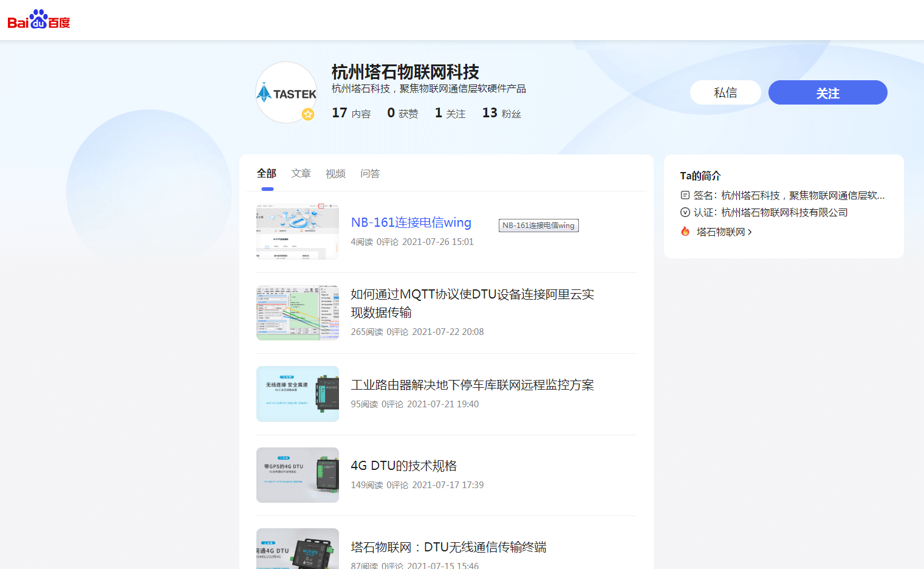This screenshot has height=569, width=924.
Task: Click thumbnail of 4G DTU的技术规格 article
Action: tap(298, 475)
